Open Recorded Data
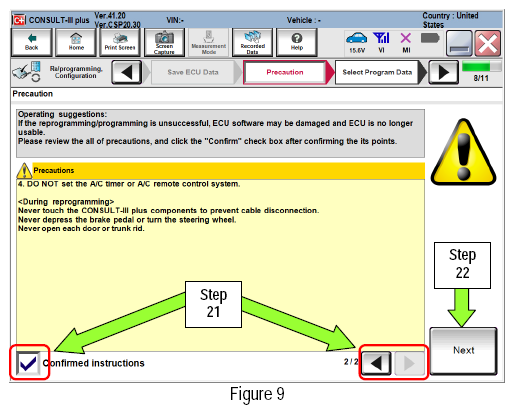514x414 pixels. pyautogui.click(x=253, y=42)
